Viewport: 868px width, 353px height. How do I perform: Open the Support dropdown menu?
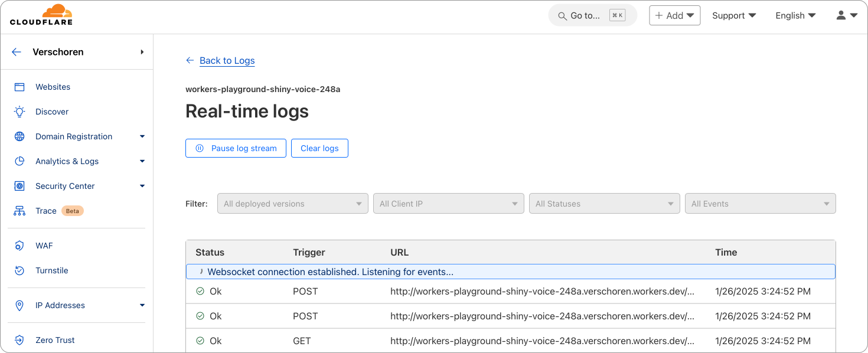[x=734, y=15]
